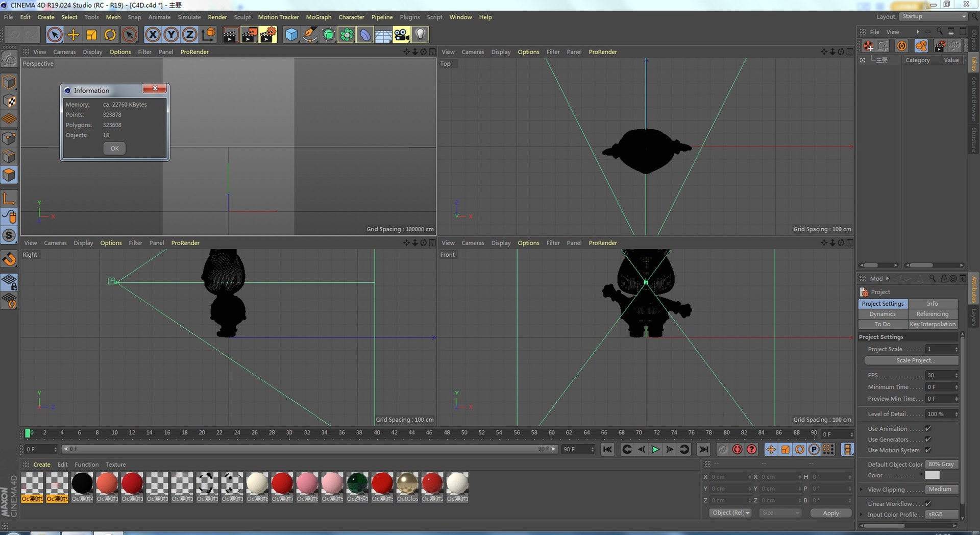Open the Simulate menu

189,17
